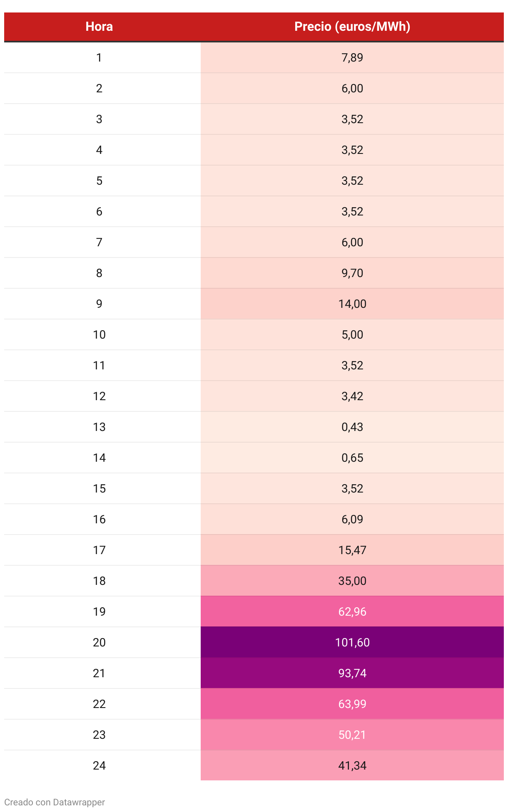
Task: Select the 9,70 price cell
Action: tap(352, 273)
